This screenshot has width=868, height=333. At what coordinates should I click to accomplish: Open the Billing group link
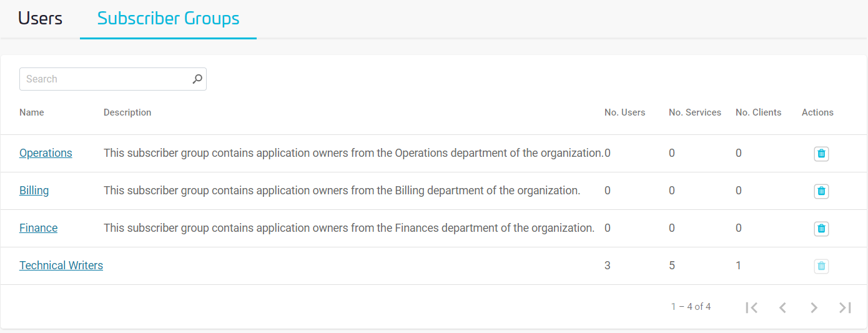[x=34, y=191]
